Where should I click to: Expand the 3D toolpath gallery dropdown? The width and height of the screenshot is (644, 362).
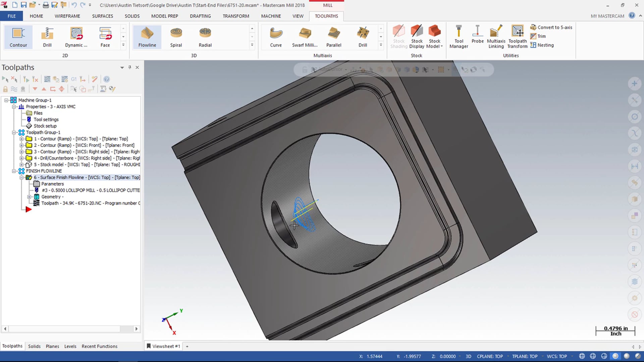(252, 45)
